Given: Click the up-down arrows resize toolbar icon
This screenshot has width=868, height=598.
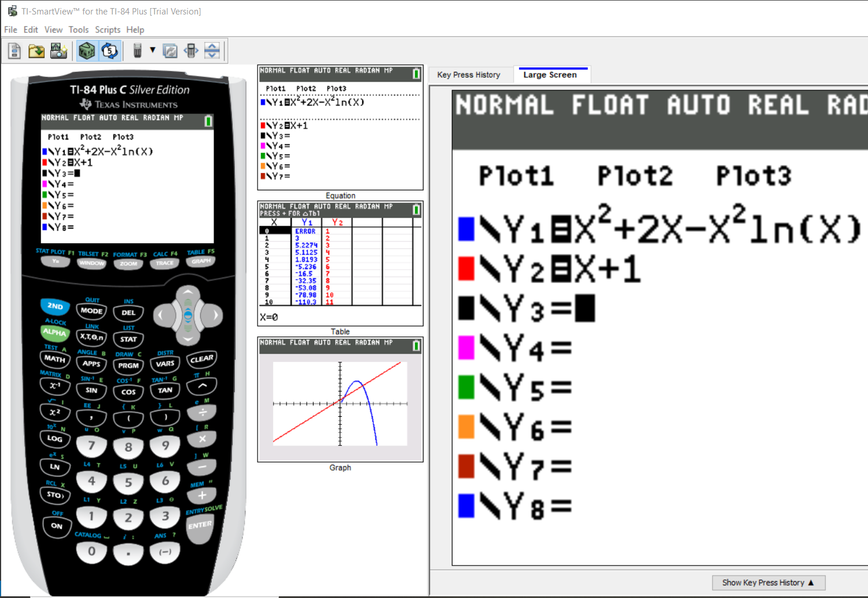Looking at the screenshot, I should [x=212, y=52].
